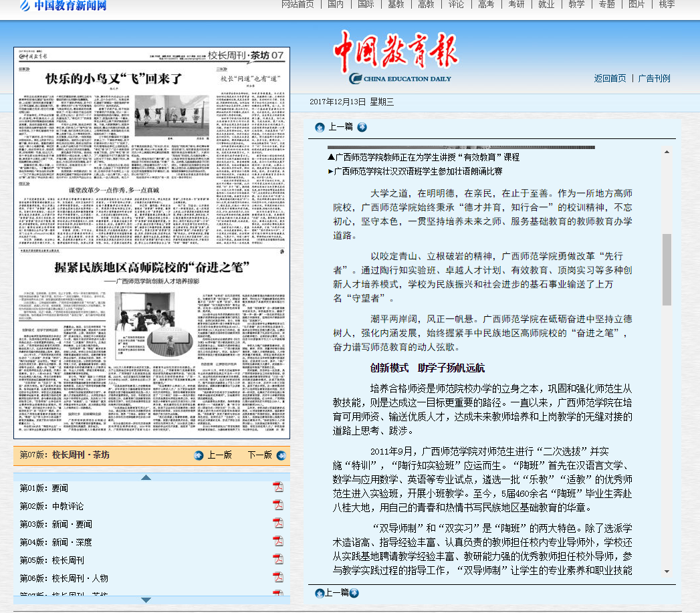700x613 pixels.
Task: Click caption 广西师范学院教师正在为学生讲授
Action: [424, 157]
